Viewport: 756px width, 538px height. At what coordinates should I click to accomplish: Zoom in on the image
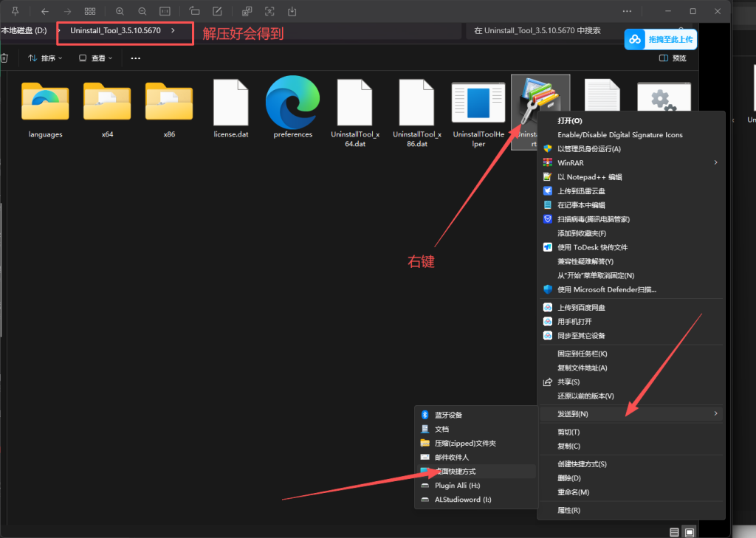click(x=120, y=11)
